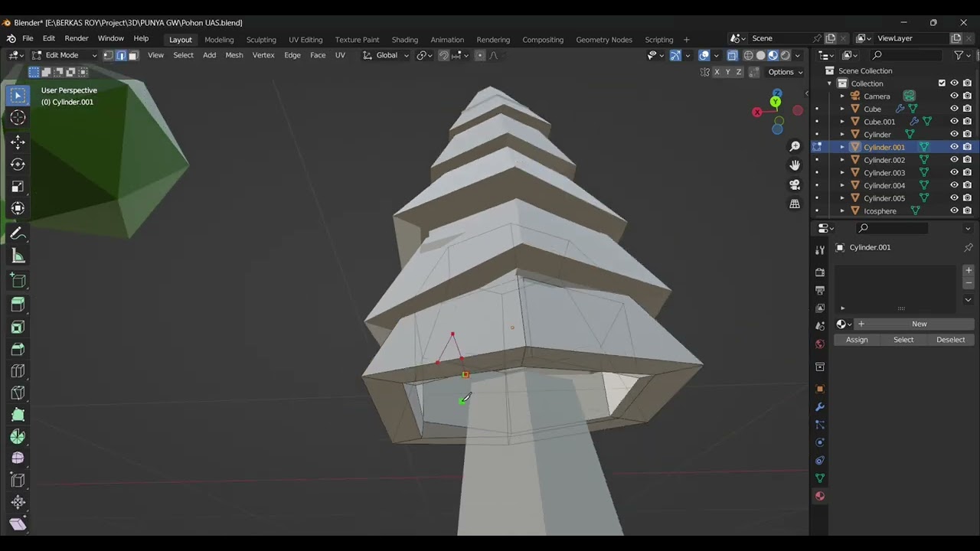Open the World properties tab
Image resolution: width=980 pixels, height=551 pixels.
[820, 344]
